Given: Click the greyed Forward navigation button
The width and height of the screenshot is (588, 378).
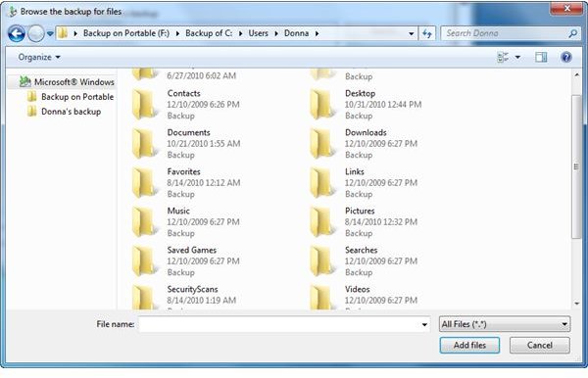Looking at the screenshot, I should (36, 33).
